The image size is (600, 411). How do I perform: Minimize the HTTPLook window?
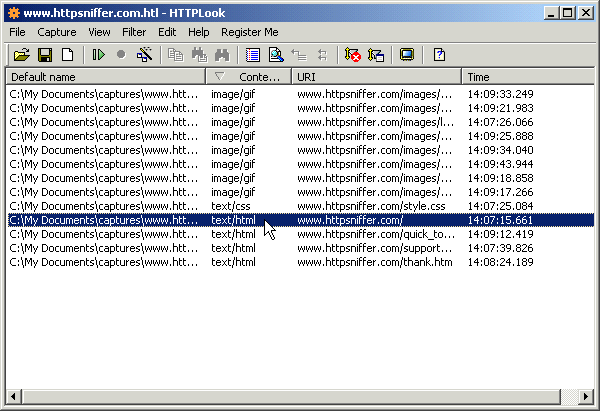click(x=551, y=13)
